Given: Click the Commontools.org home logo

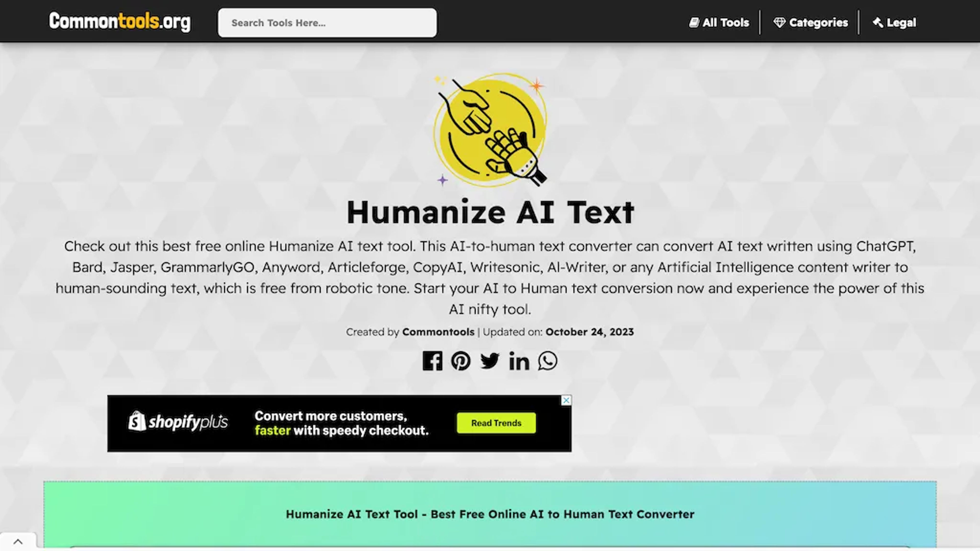Looking at the screenshot, I should pyautogui.click(x=120, y=22).
